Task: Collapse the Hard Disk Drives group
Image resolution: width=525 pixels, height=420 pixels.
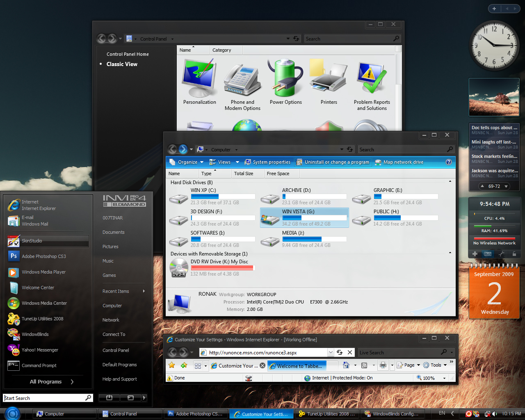Action: point(450,182)
